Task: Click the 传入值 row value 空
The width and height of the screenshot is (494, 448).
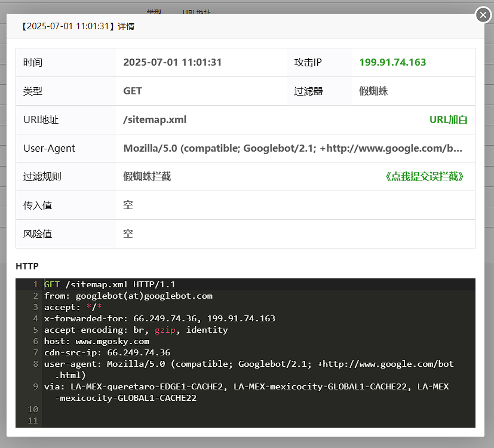Action: point(128,205)
